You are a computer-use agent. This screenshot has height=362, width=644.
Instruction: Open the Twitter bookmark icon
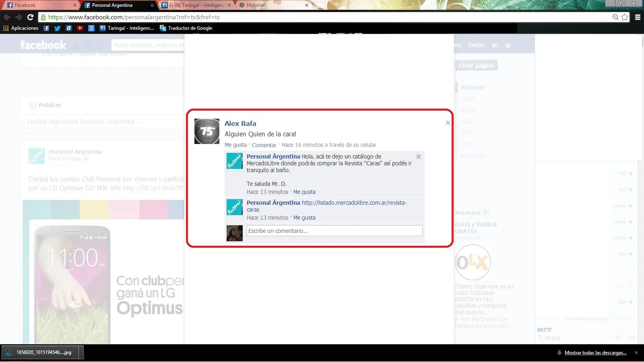(x=58, y=28)
